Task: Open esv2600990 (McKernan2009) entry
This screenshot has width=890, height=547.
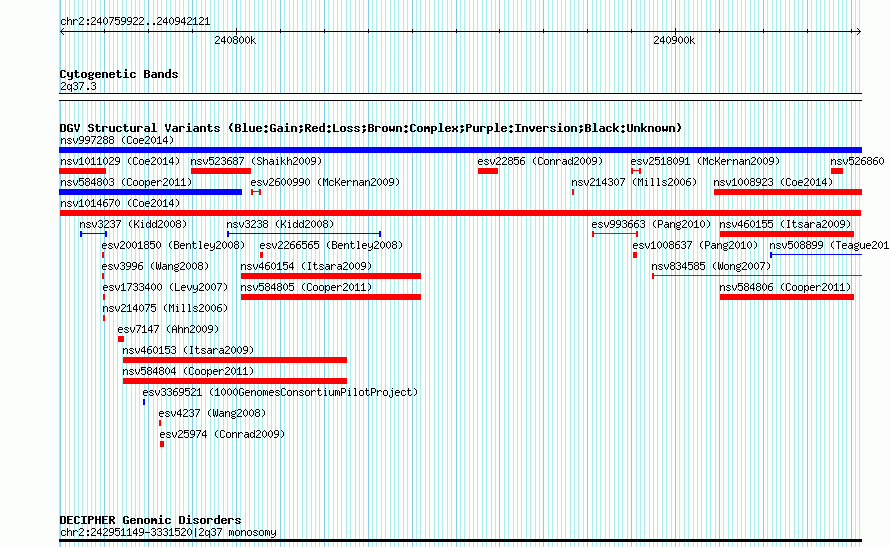Action: (x=325, y=183)
